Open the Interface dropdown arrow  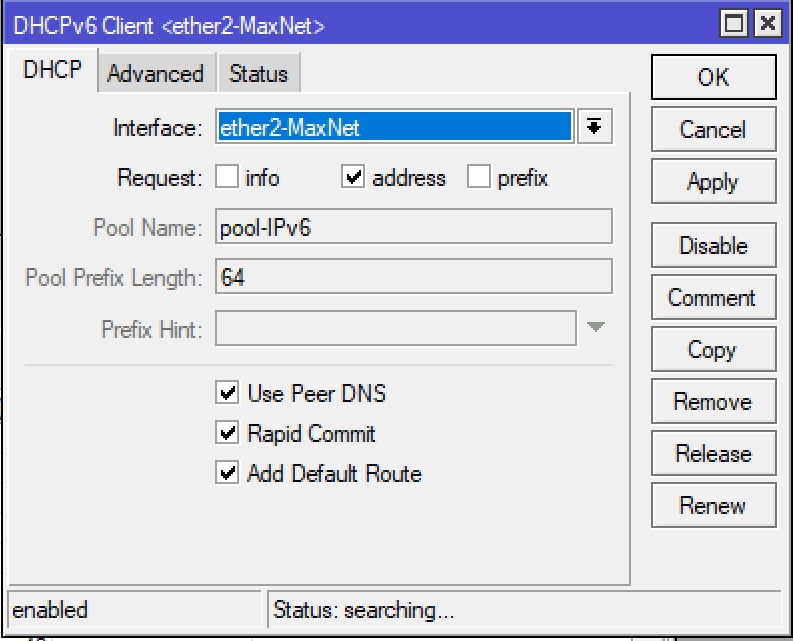coord(595,126)
